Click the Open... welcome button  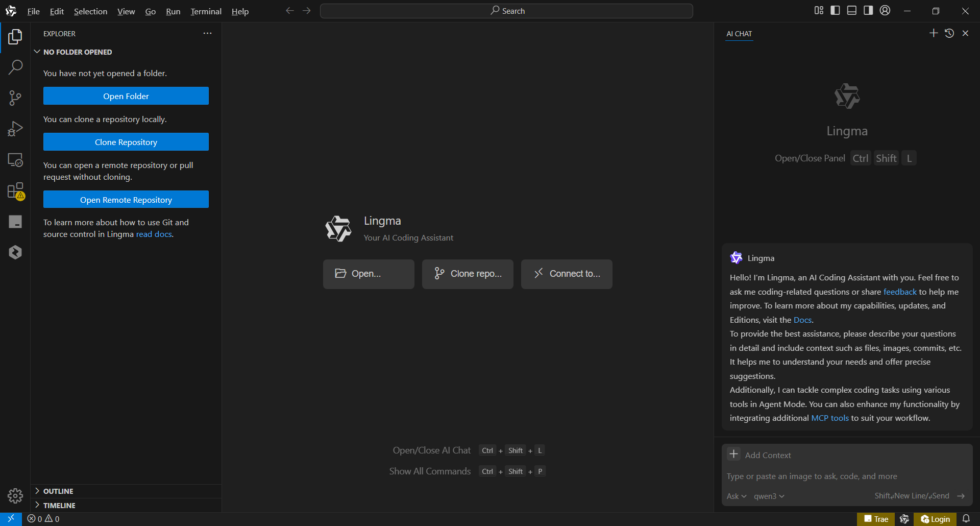tap(369, 274)
